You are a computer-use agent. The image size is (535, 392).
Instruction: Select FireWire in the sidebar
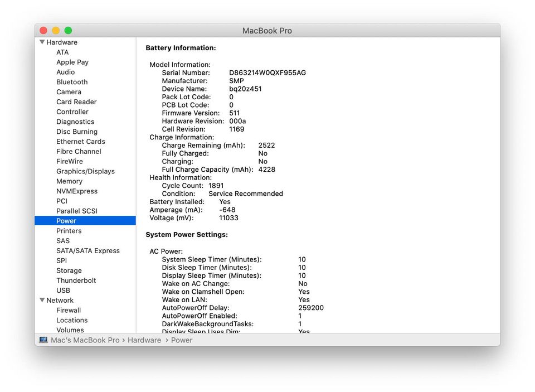pyautogui.click(x=70, y=161)
